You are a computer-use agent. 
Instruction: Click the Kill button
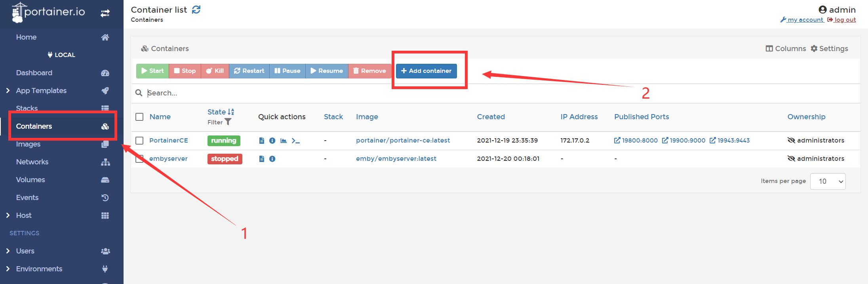click(x=215, y=71)
